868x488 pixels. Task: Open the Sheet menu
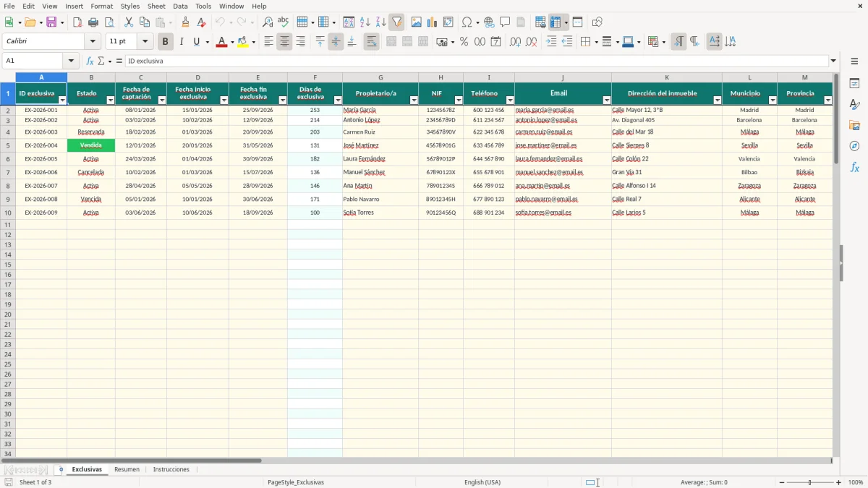156,6
